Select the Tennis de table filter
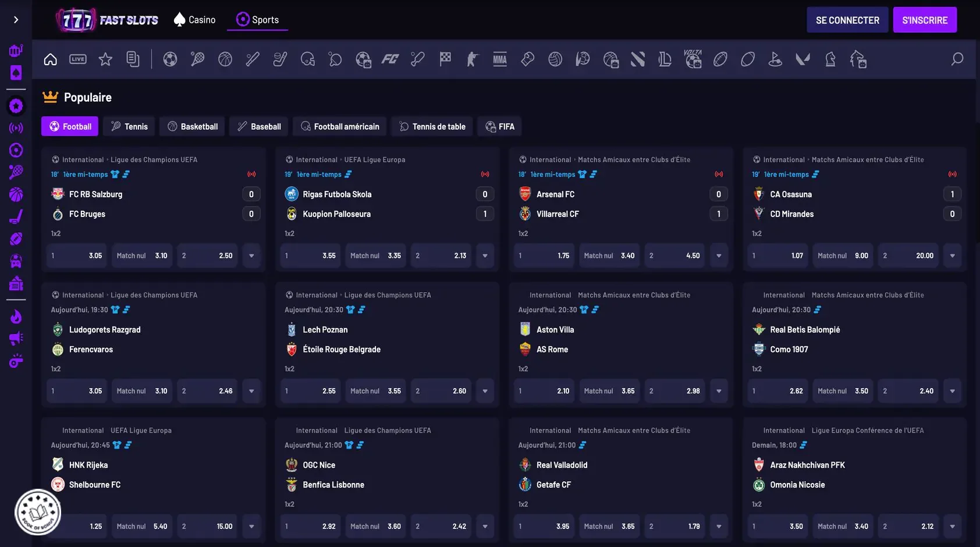The image size is (980, 547). (x=432, y=126)
